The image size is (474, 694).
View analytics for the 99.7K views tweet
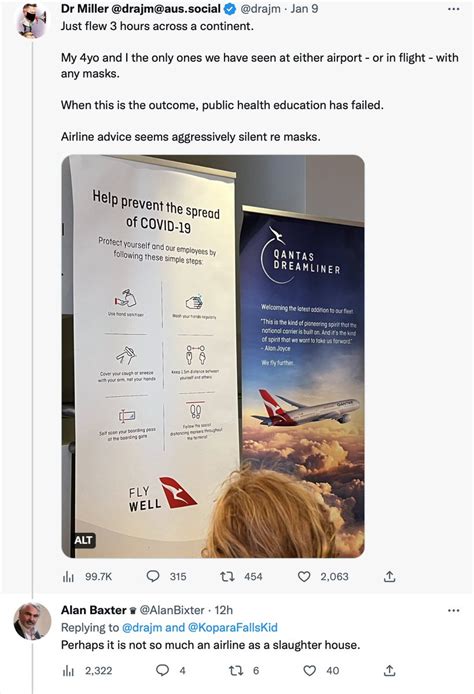pyautogui.click(x=87, y=577)
